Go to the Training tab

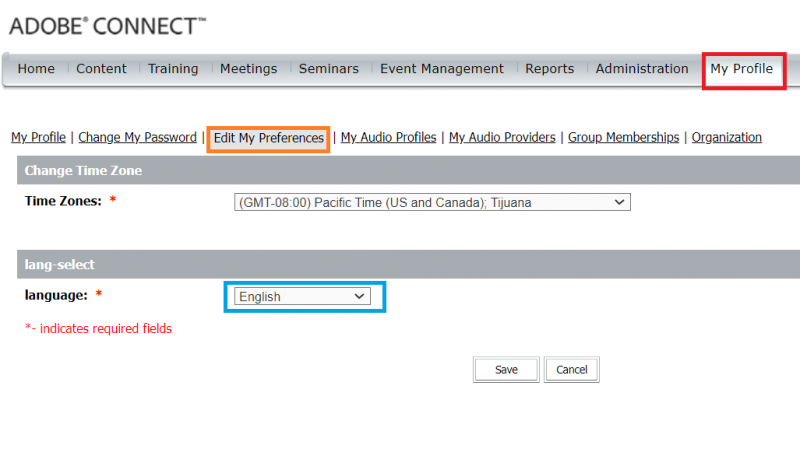pyautogui.click(x=173, y=69)
